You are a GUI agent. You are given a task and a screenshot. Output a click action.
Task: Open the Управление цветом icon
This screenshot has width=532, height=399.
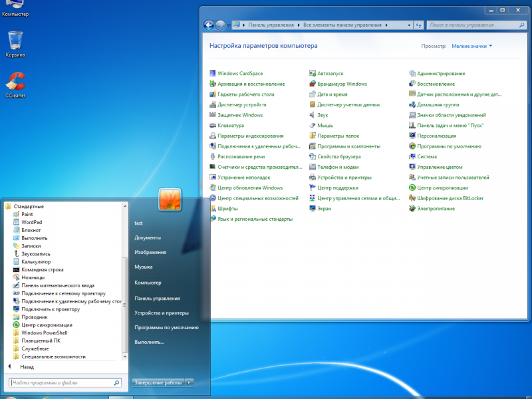[x=412, y=167]
